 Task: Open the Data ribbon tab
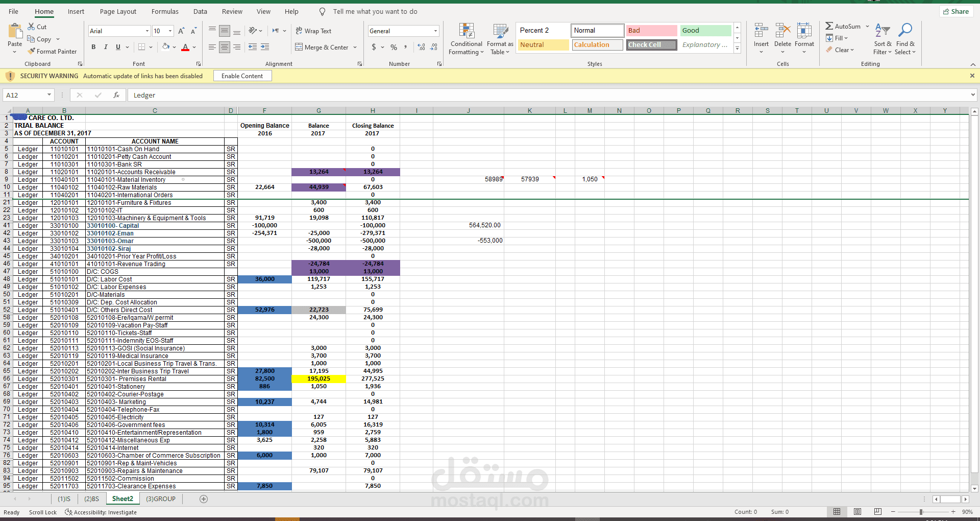(x=200, y=11)
